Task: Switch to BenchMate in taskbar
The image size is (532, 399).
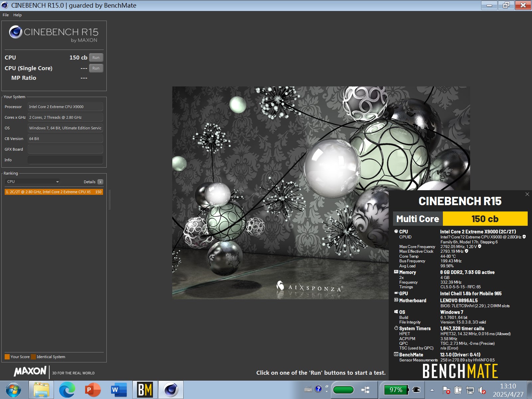Action: pos(145,390)
